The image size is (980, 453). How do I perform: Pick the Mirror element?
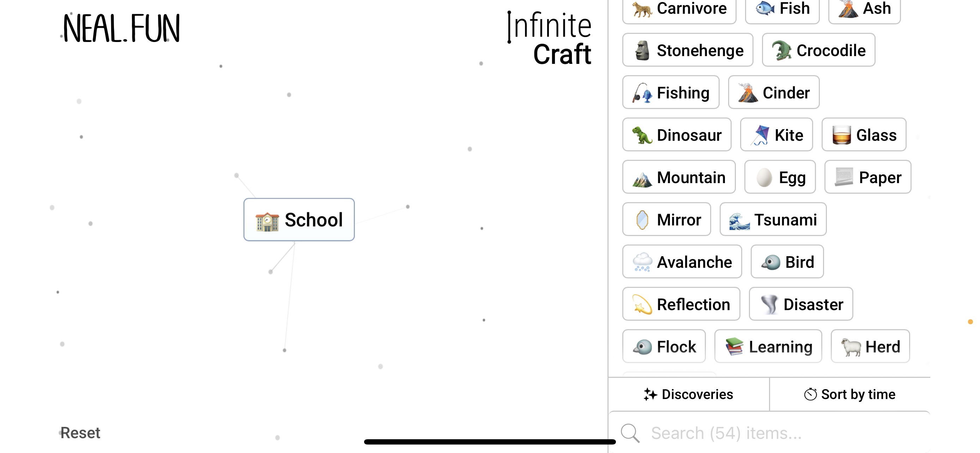coord(666,219)
